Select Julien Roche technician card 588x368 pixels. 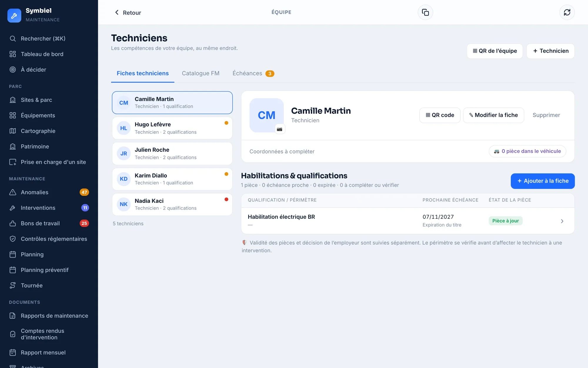[172, 153]
